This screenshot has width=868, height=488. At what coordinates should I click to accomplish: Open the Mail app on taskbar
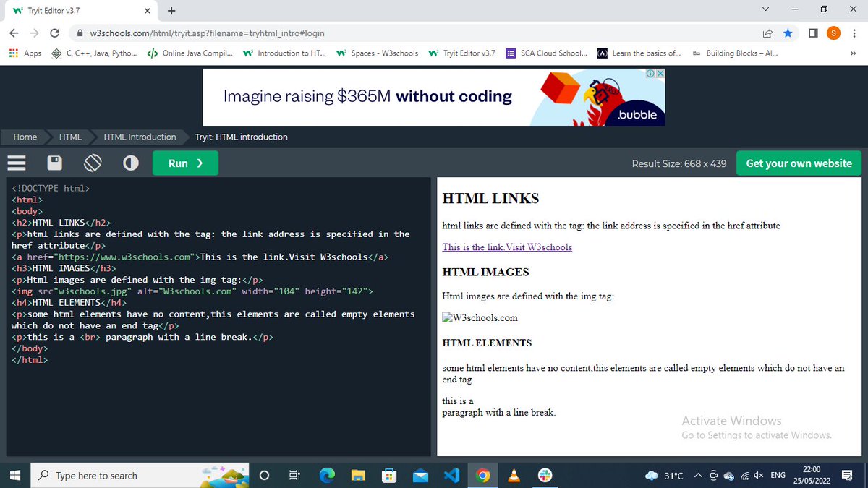[421, 475]
